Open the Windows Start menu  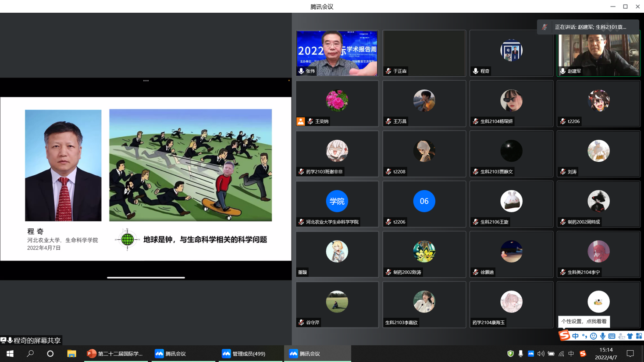tap(10, 354)
